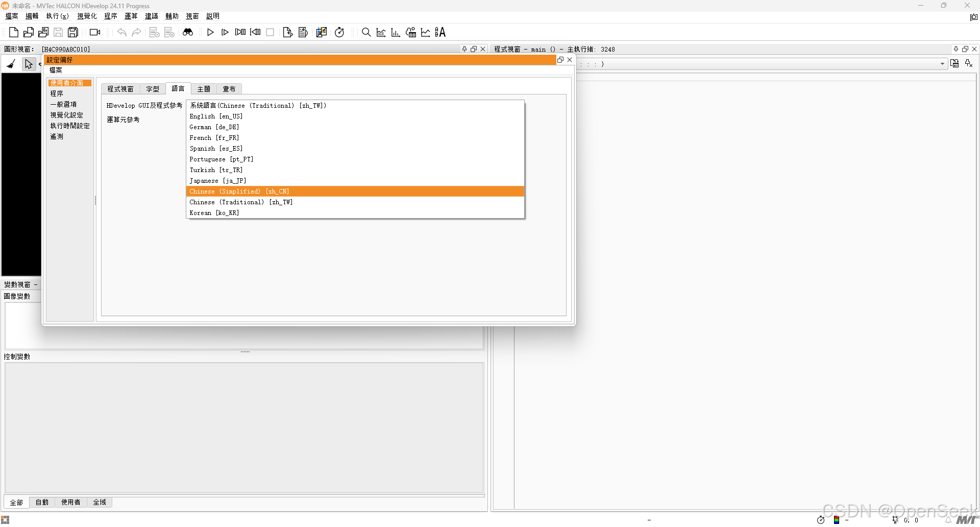Viewport: 980px width, 527px height.
Task: Open the profiler stopwatch tool
Action: pos(339,32)
